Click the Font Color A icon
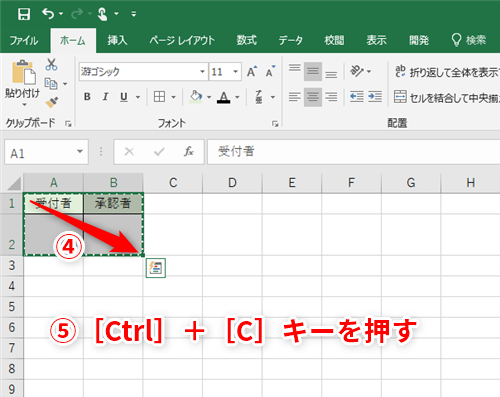500x397 pixels. point(224,97)
